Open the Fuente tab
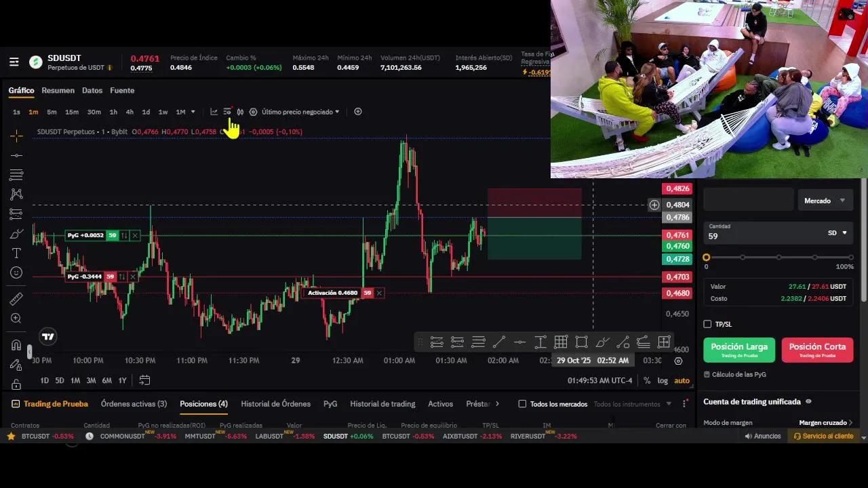 click(x=122, y=90)
